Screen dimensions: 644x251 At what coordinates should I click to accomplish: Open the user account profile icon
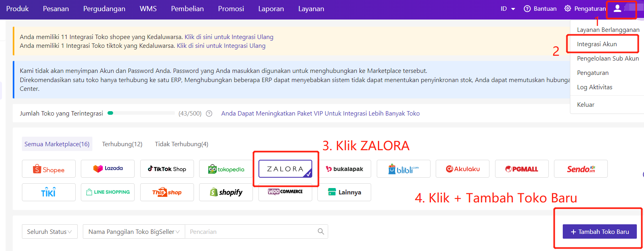click(x=617, y=8)
